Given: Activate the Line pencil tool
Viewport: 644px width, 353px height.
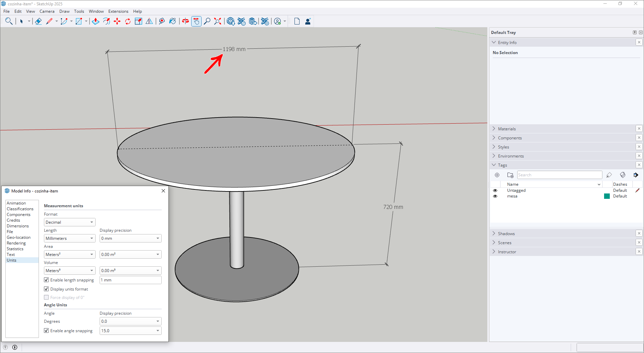Looking at the screenshot, I should click(x=49, y=21).
